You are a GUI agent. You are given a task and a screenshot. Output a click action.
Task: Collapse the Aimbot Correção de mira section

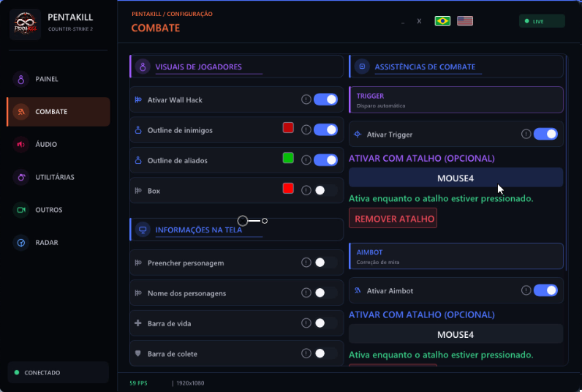(456, 256)
